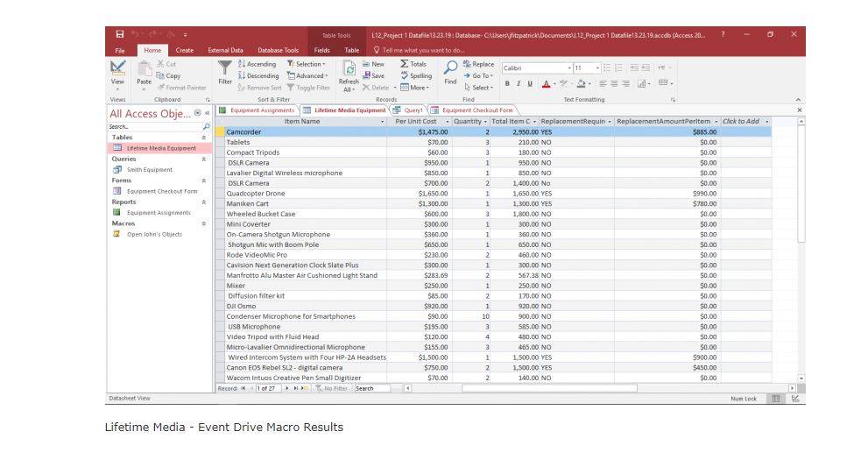Viewport: 868px width, 474px height.
Task: Sort records Ascending
Action: coord(257,64)
